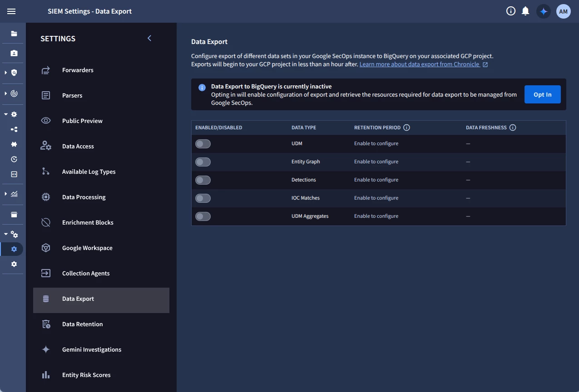This screenshot has height=392, width=579.
Task: Click the Data Type column header
Action: pyautogui.click(x=304, y=127)
